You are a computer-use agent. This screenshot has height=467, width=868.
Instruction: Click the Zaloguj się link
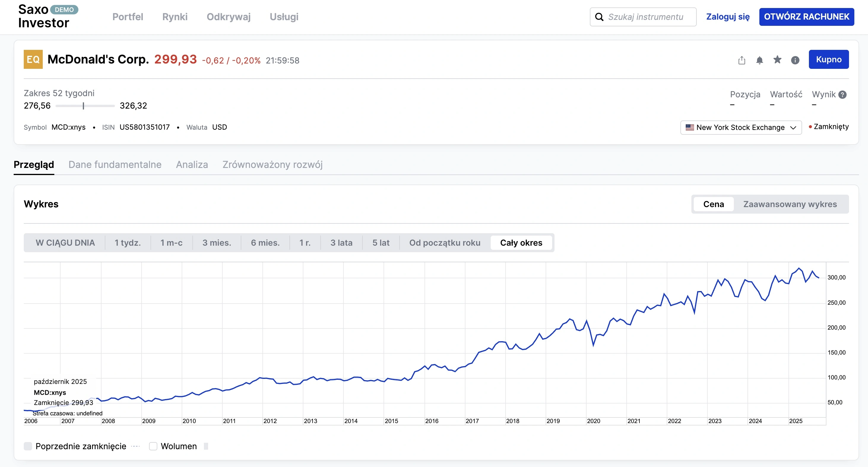[728, 17]
